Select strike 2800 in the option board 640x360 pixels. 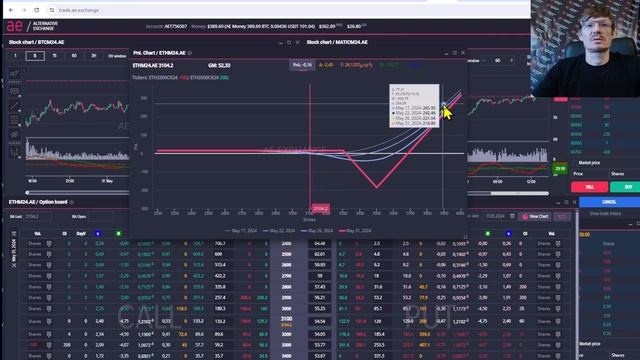287,287
